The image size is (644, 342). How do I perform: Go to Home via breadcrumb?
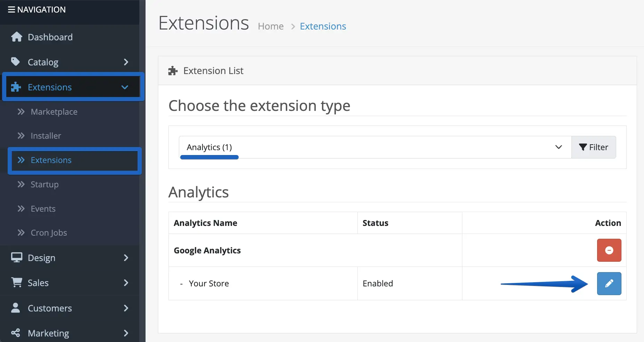pyautogui.click(x=271, y=26)
